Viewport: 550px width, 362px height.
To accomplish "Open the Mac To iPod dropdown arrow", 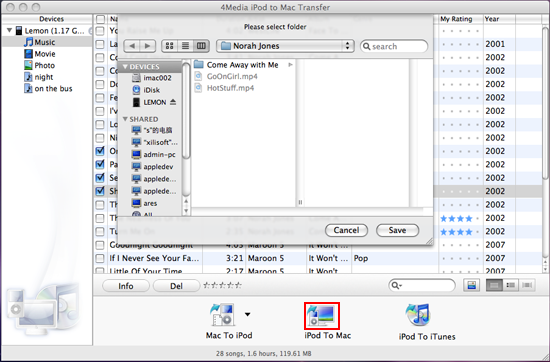I will click(248, 314).
